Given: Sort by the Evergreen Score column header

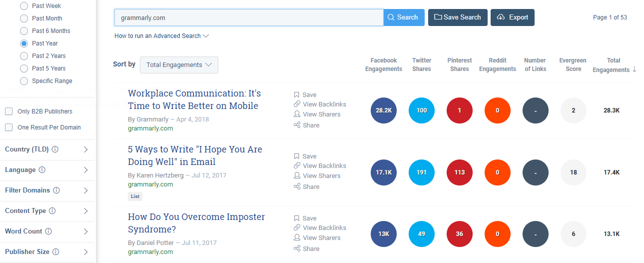Looking at the screenshot, I should 573,64.
